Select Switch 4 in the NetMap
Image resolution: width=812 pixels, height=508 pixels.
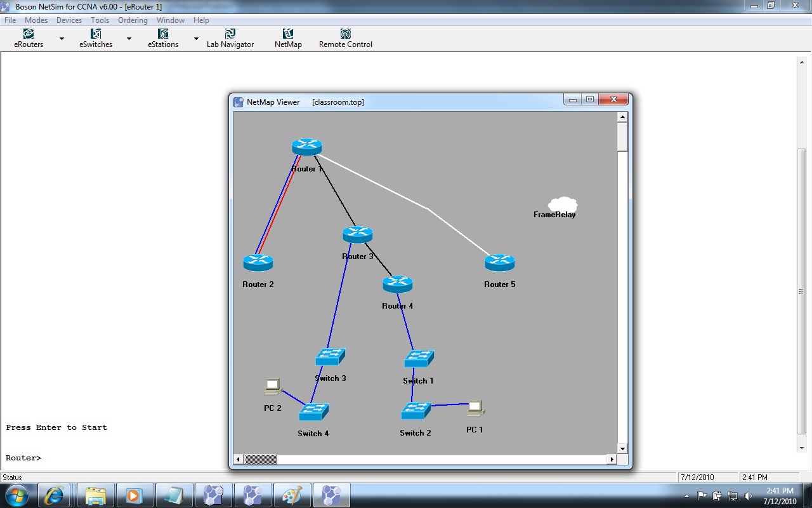(x=314, y=412)
